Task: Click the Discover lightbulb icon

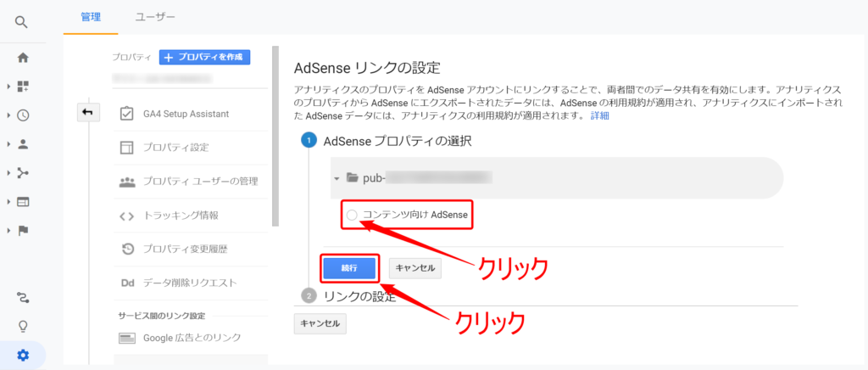Action: pos(23,327)
